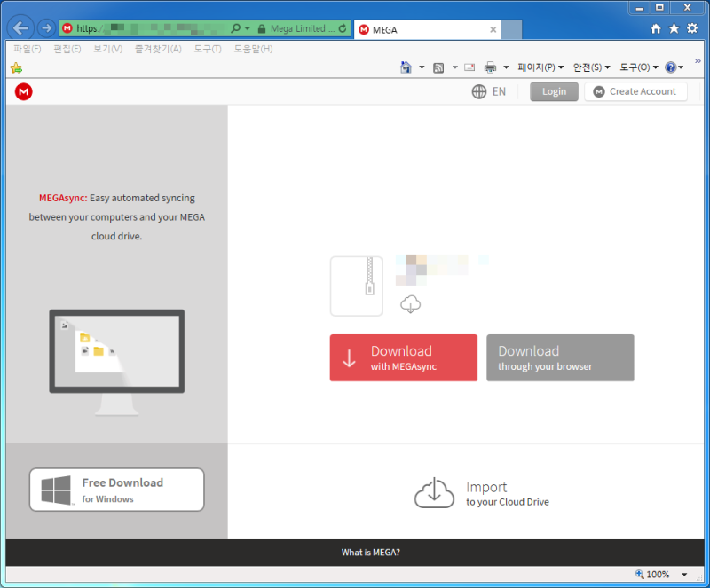
Task: Click the zip file thumbnail icon
Action: pyautogui.click(x=357, y=286)
